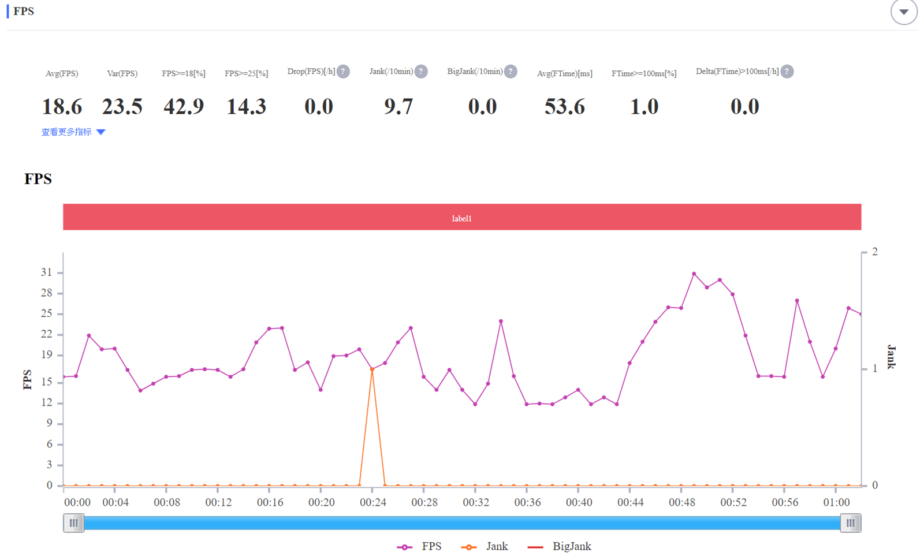Screen dimensions: 924x560
Task: Click the right handle of the time range slider
Action: click(x=850, y=523)
